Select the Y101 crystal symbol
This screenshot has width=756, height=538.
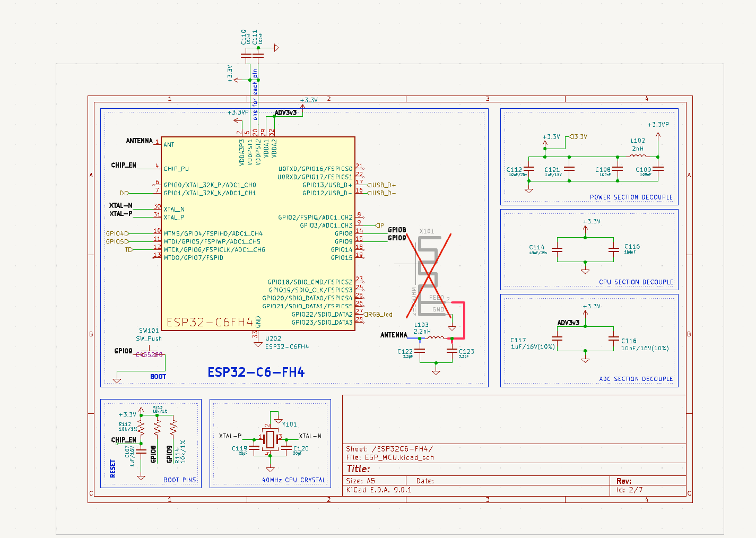[271, 439]
